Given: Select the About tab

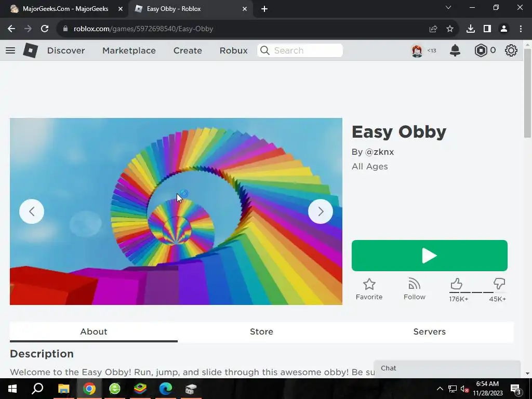Looking at the screenshot, I should (94, 331).
